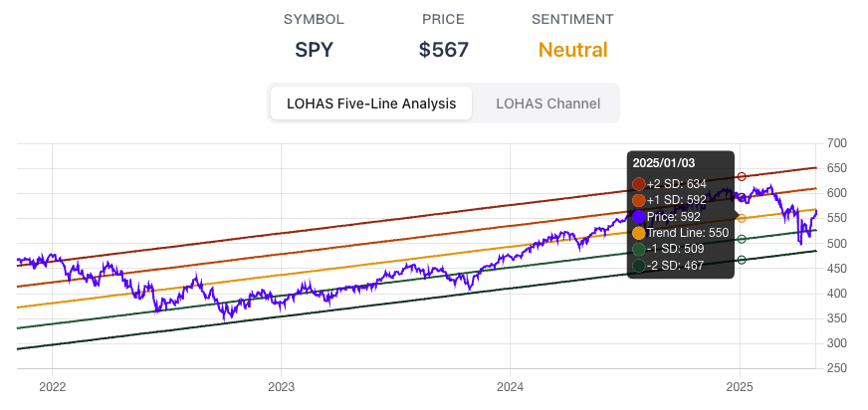This screenshot has height=410, width=868.
Task: Click the -1 SD marker circle on chart
Action: [742, 239]
